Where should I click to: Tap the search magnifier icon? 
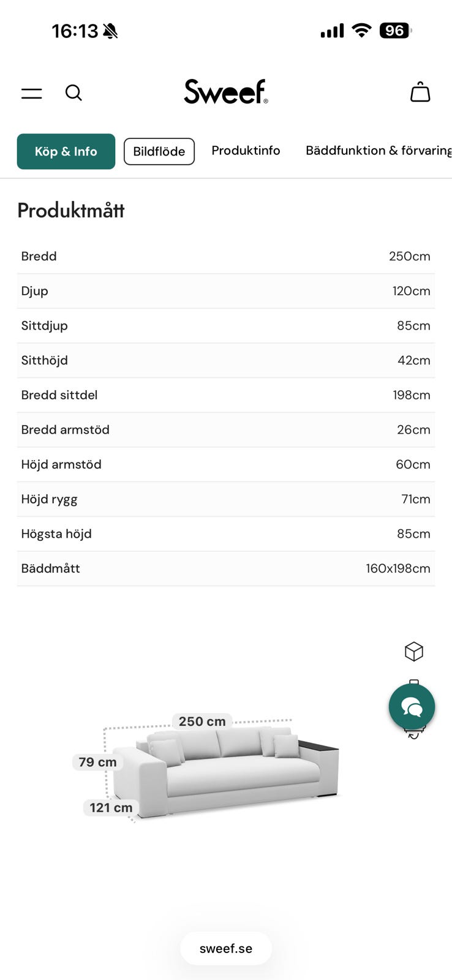click(73, 92)
